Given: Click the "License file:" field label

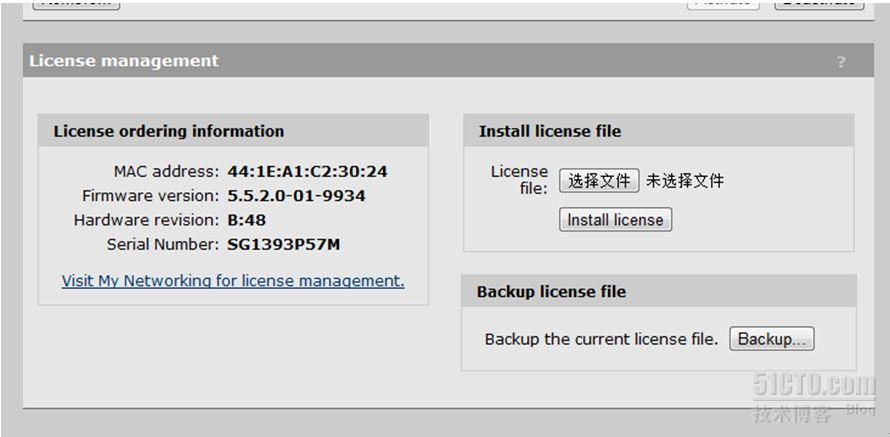Looking at the screenshot, I should [519, 180].
